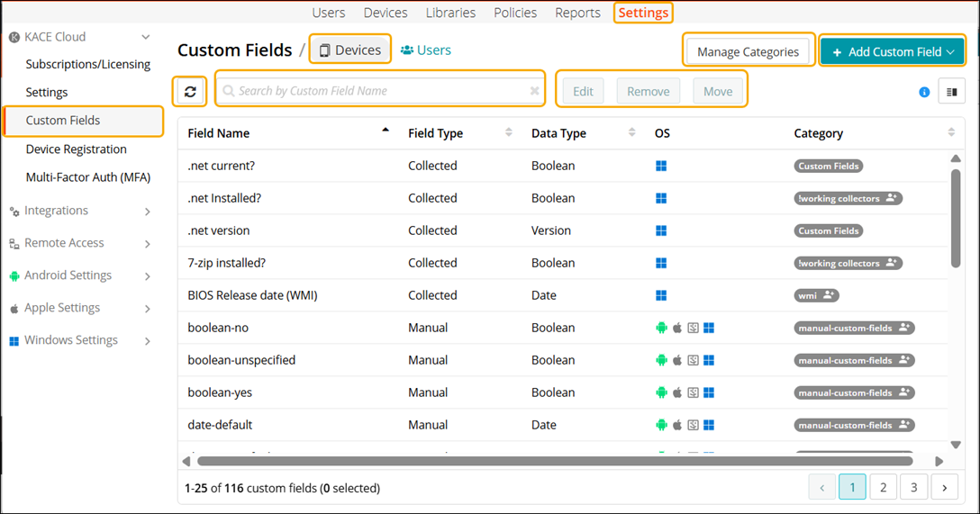Switch to the Policies top menu
The height and width of the screenshot is (514, 980).
click(515, 13)
